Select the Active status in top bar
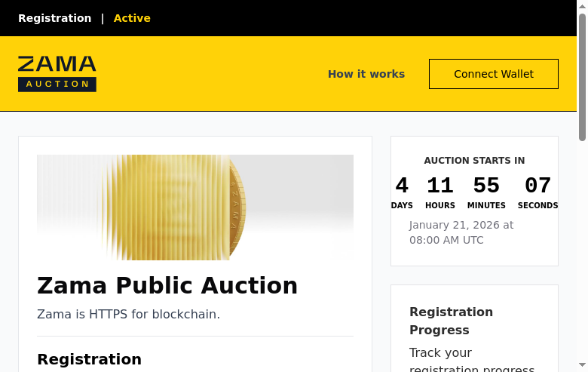This screenshot has width=588, height=372. click(132, 18)
